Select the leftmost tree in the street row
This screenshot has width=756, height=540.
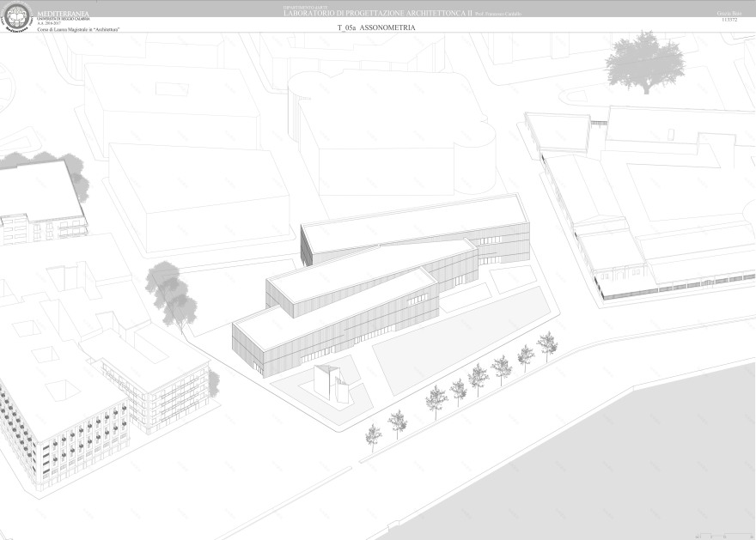[x=374, y=435]
